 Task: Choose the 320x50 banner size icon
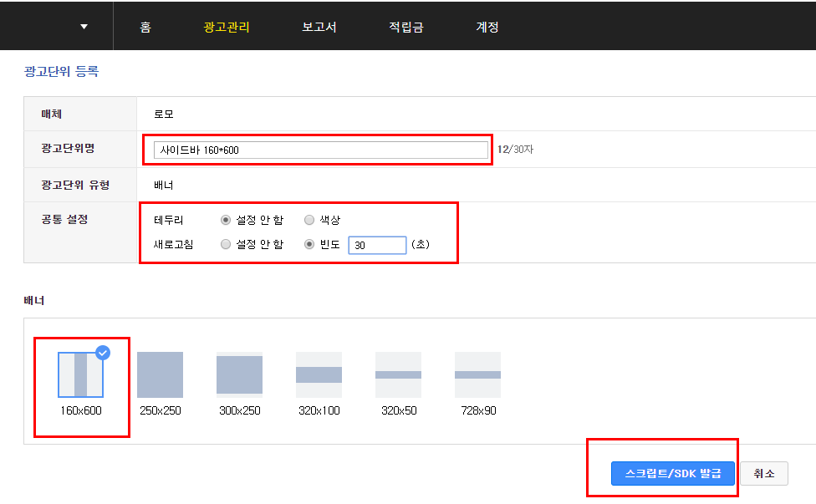[x=398, y=374]
